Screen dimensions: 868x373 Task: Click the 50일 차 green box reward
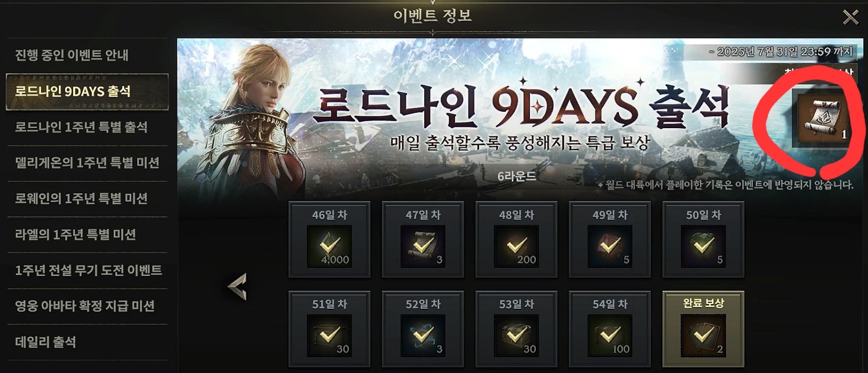703,246
